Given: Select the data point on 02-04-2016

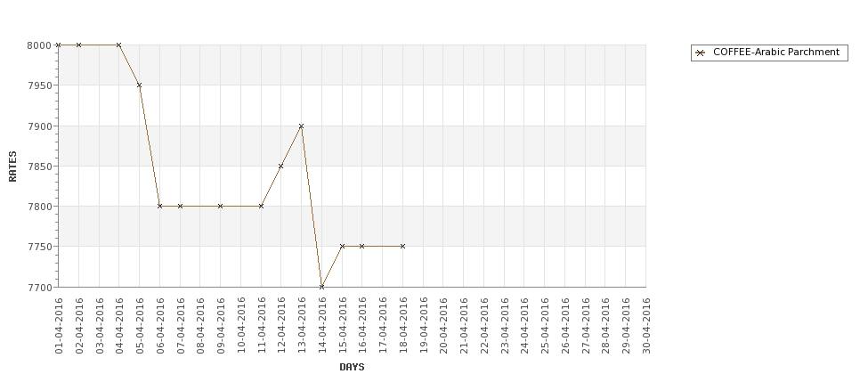Looking at the screenshot, I should [78, 45].
